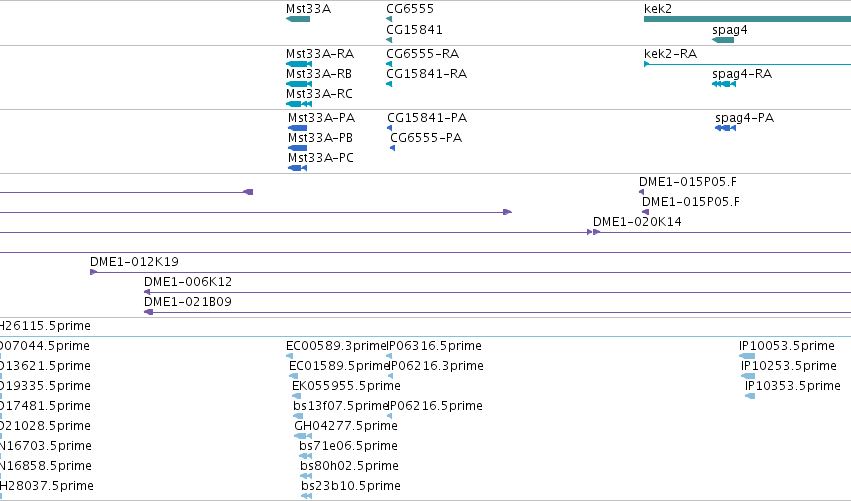Select the kek2 gene bar

click(x=747, y=19)
